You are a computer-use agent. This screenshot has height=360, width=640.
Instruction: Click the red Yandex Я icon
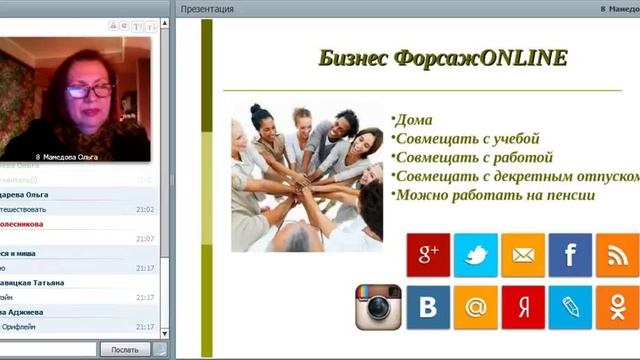pyautogui.click(x=523, y=307)
